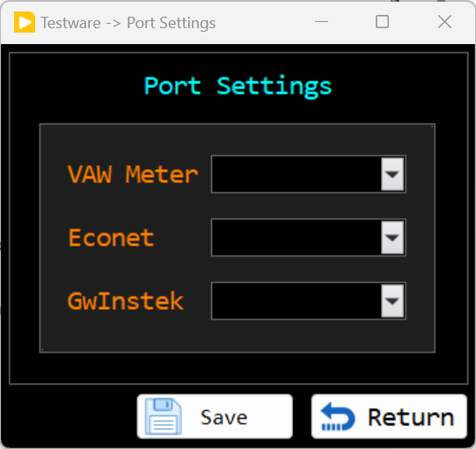This screenshot has height=449, width=476.
Task: Click the cyan Port Settings heading
Action: point(238,87)
